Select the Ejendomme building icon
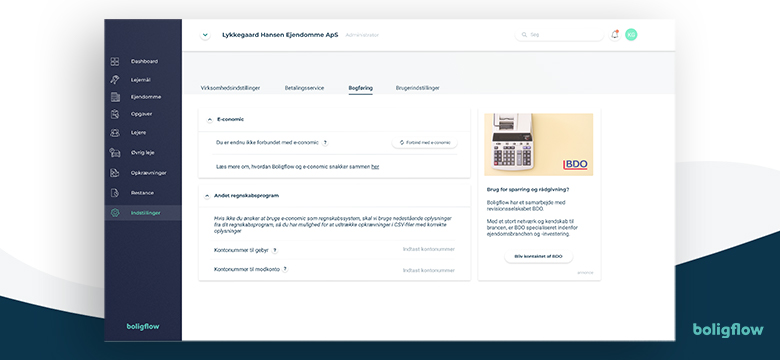This screenshot has width=780, height=360. pyautogui.click(x=115, y=97)
